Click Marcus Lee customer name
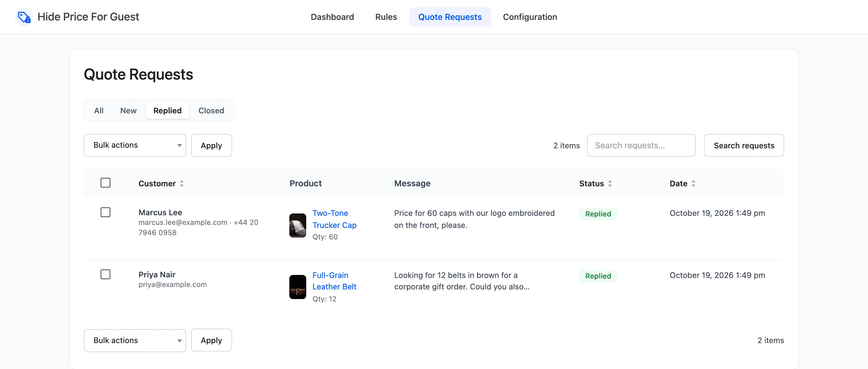This screenshot has height=369, width=868. pyautogui.click(x=160, y=213)
